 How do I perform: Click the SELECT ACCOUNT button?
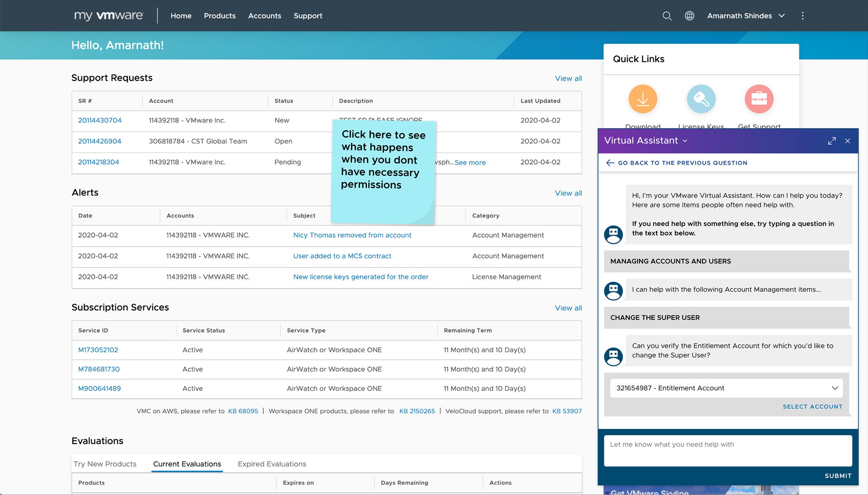tap(812, 407)
